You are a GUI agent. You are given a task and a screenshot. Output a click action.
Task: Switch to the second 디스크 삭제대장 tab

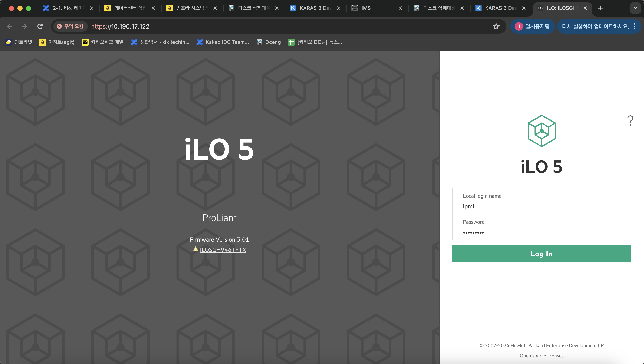pos(438,8)
